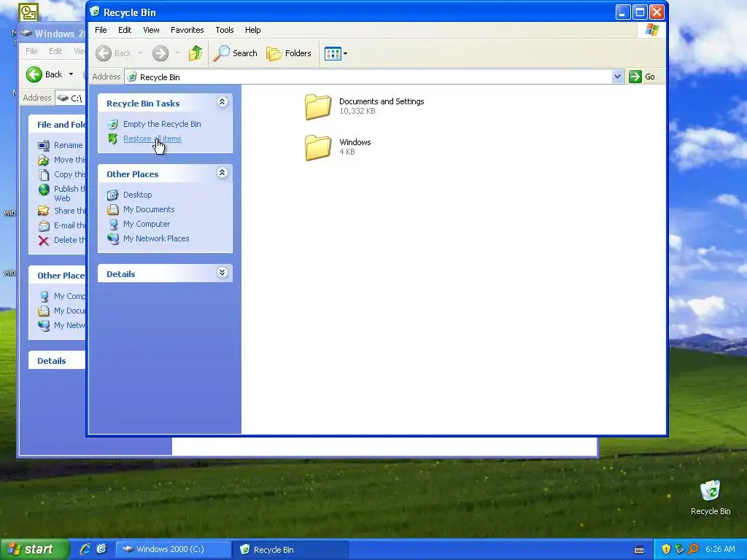
Task: Open Edit menu in Windows 2000 window
Action: pyautogui.click(x=55, y=51)
